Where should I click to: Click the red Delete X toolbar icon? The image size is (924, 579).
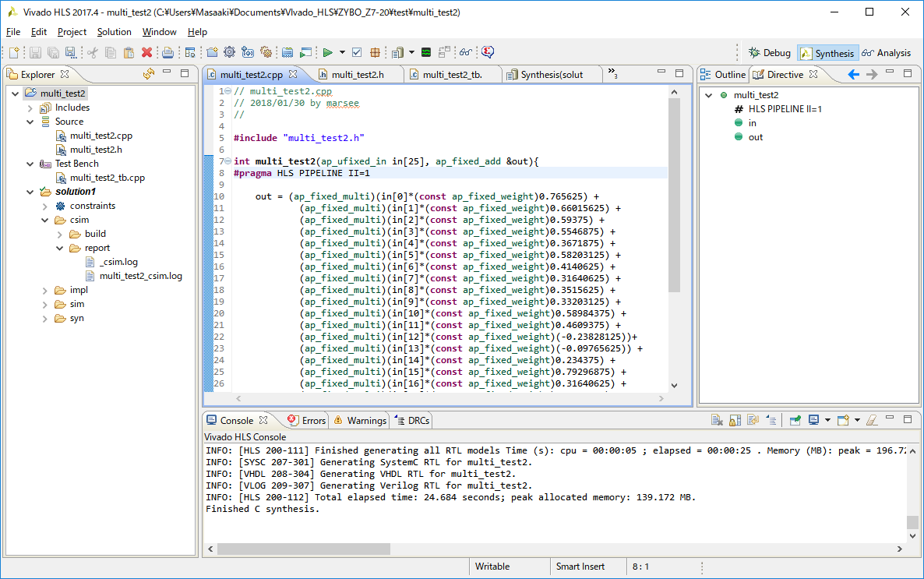(146, 52)
